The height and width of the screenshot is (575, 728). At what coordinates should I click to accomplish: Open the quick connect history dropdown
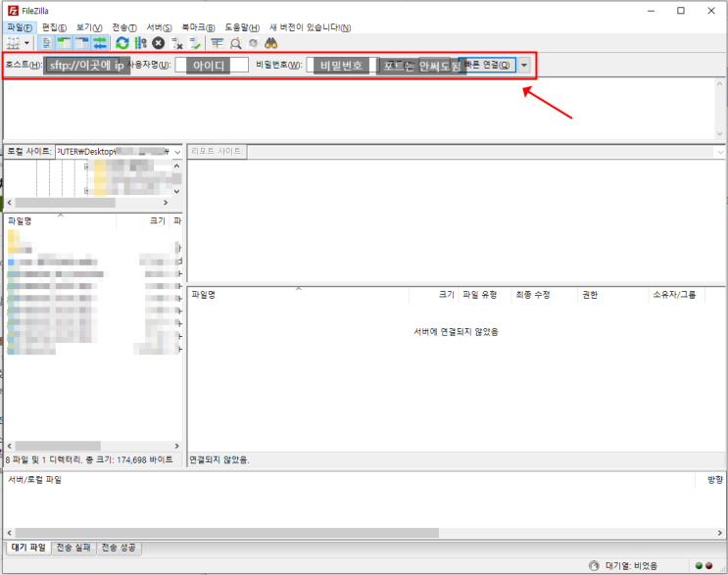click(524, 65)
